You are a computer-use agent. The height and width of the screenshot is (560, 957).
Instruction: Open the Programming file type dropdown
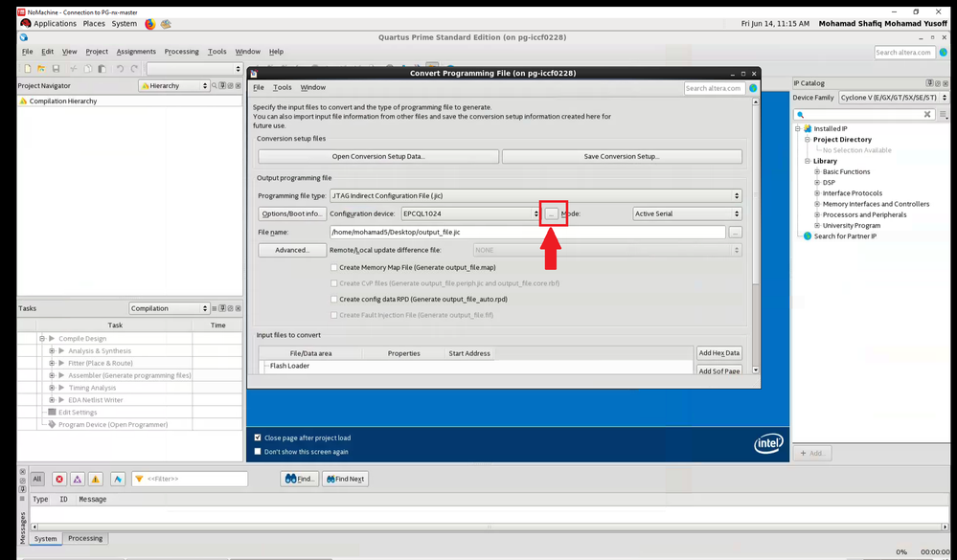(535, 196)
